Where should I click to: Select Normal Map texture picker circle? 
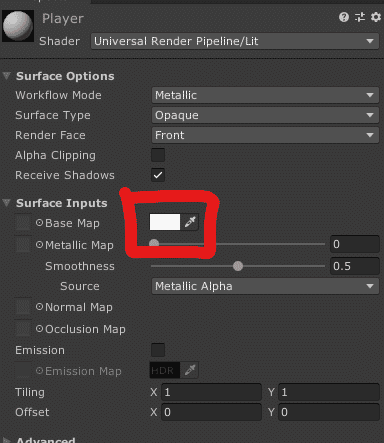click(39, 307)
